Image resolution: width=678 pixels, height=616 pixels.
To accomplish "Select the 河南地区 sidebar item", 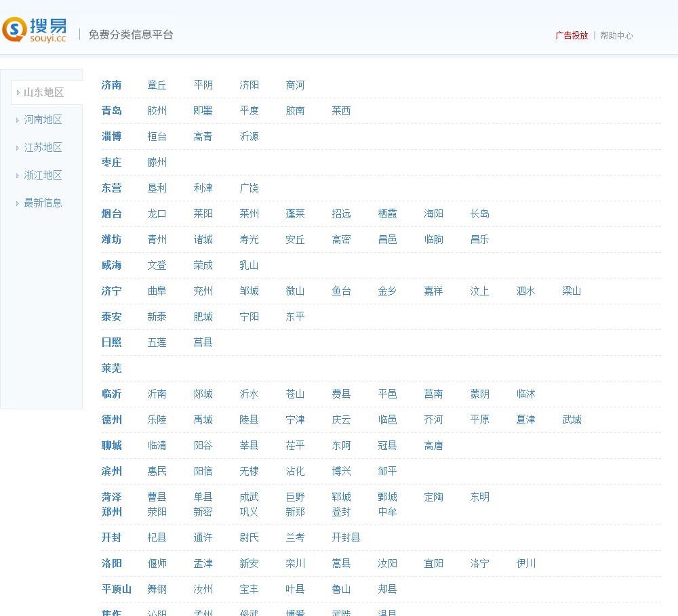I will pos(43,120).
